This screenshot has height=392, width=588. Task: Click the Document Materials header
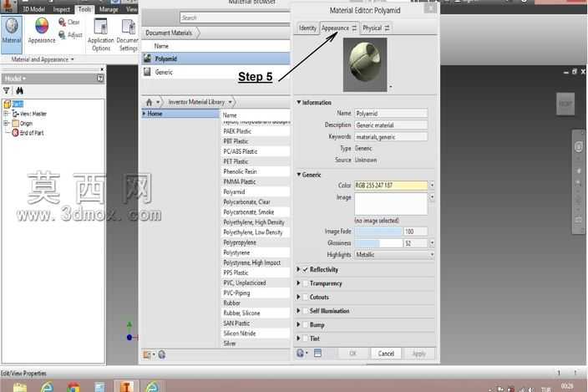(x=169, y=33)
